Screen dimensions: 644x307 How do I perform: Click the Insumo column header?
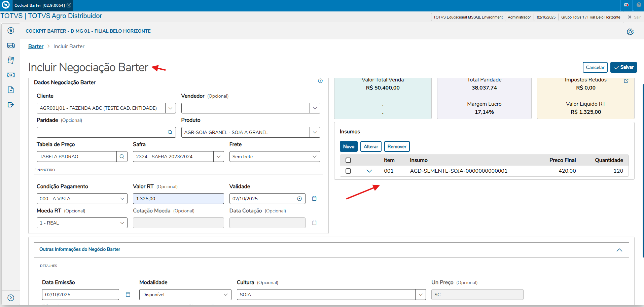[x=419, y=160]
